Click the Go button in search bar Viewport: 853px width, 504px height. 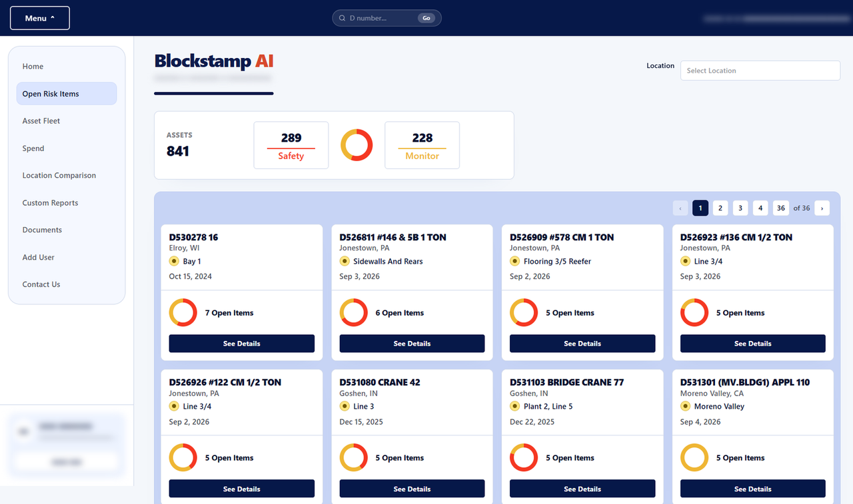426,19
